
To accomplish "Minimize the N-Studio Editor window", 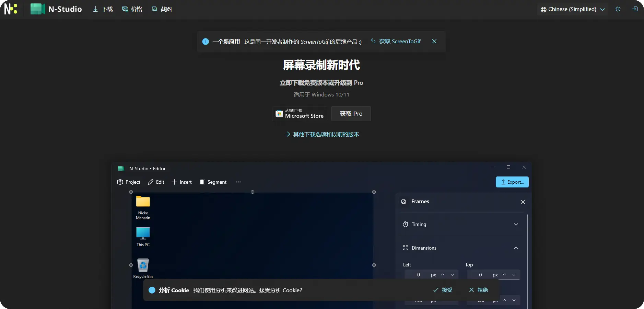I will click(493, 167).
